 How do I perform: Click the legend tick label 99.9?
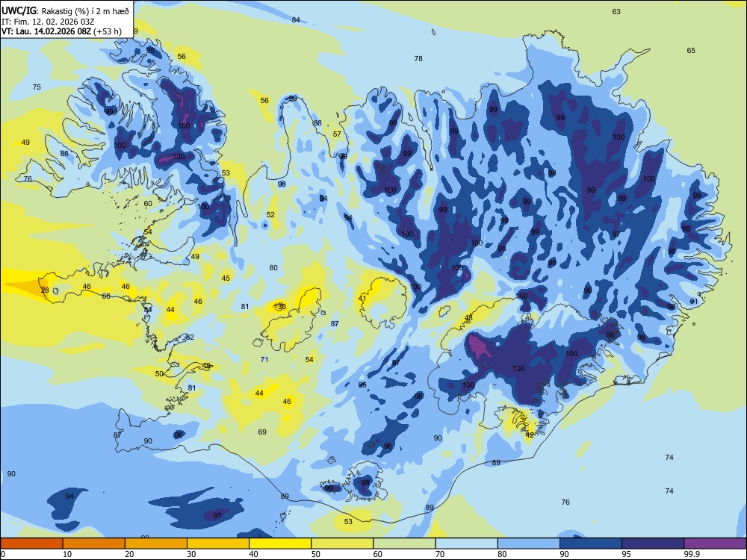pyautogui.click(x=692, y=554)
